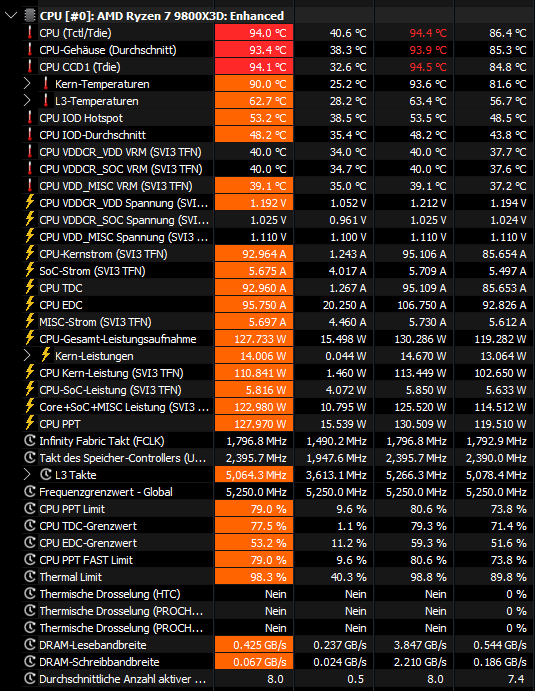This screenshot has width=535, height=691.
Task: Click the lightning icon beside CPU PPT
Action: pos(30,424)
